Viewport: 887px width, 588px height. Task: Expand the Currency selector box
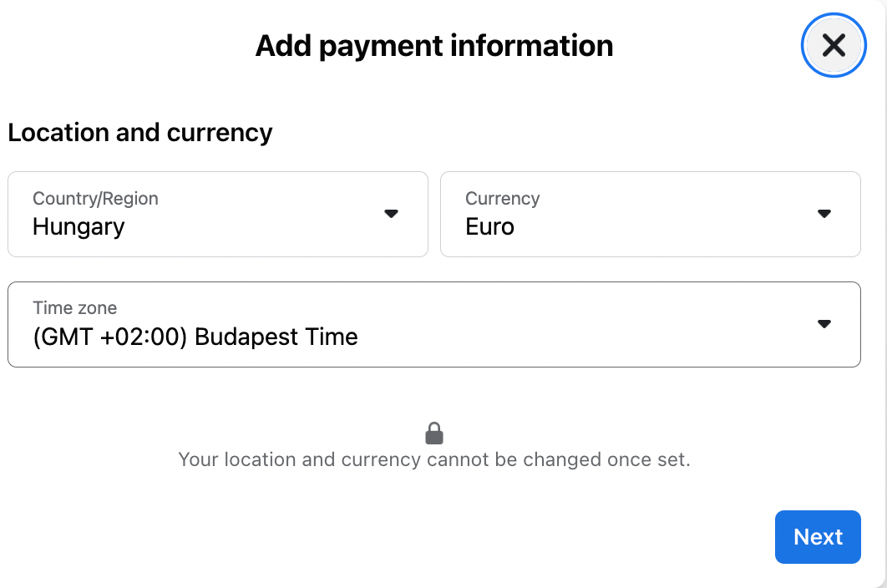(650, 214)
